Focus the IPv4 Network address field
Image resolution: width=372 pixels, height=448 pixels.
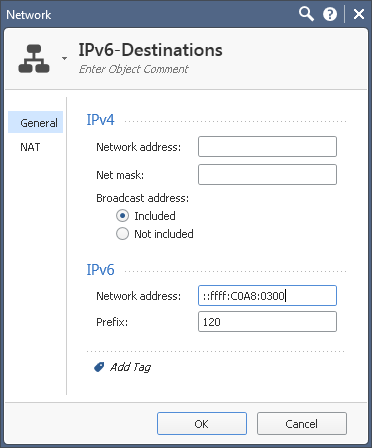tap(267, 146)
